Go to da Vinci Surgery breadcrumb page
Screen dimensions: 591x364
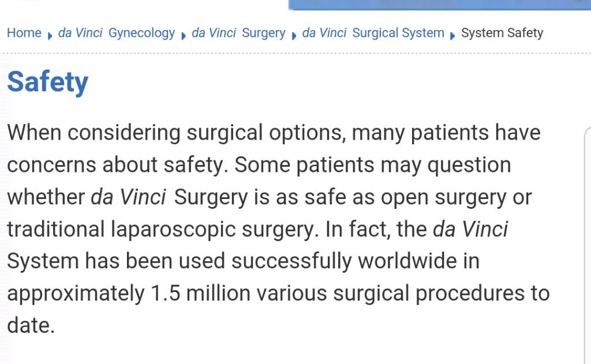point(238,33)
